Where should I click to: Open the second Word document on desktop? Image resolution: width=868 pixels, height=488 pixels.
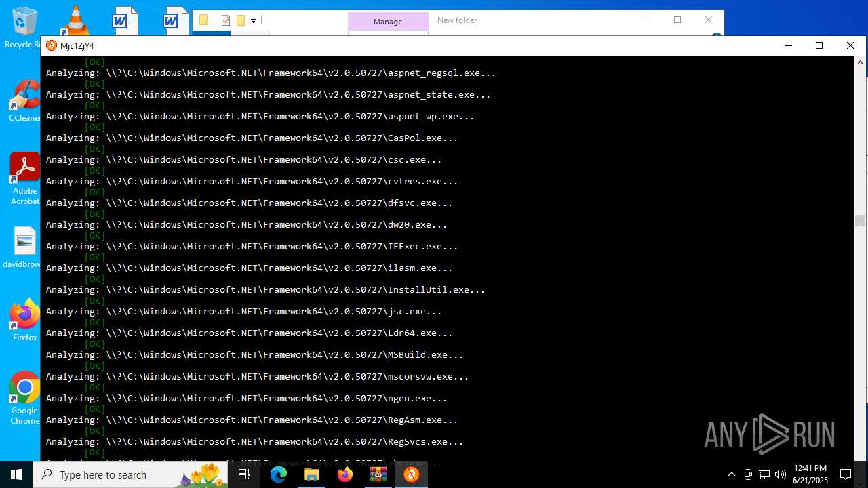pyautogui.click(x=176, y=20)
